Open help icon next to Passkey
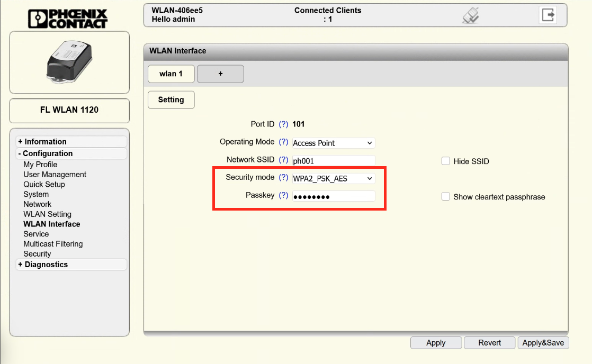Viewport: 592px width, 364px height. click(283, 196)
